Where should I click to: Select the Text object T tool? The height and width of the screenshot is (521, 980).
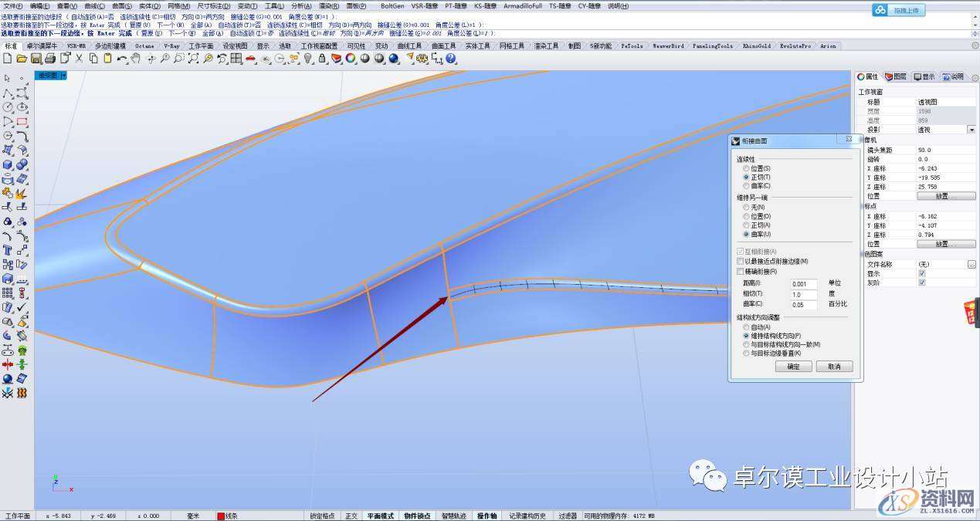click(8, 250)
